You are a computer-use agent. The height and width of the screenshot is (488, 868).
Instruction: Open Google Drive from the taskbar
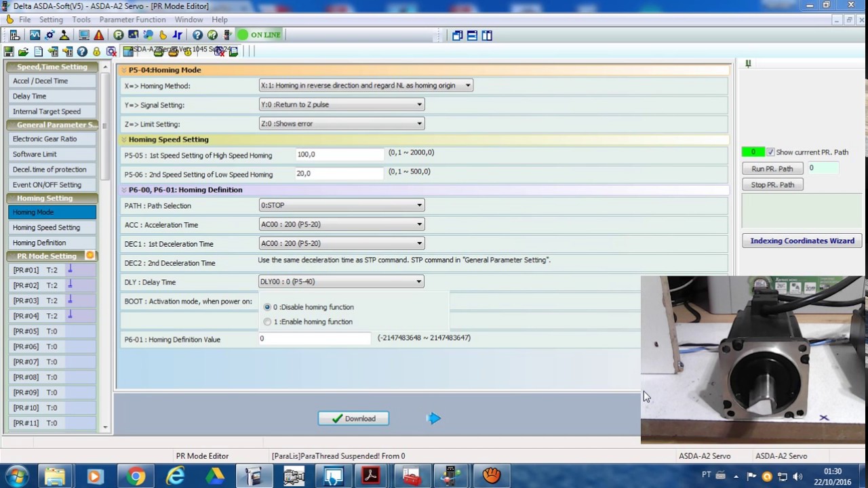coord(214,476)
